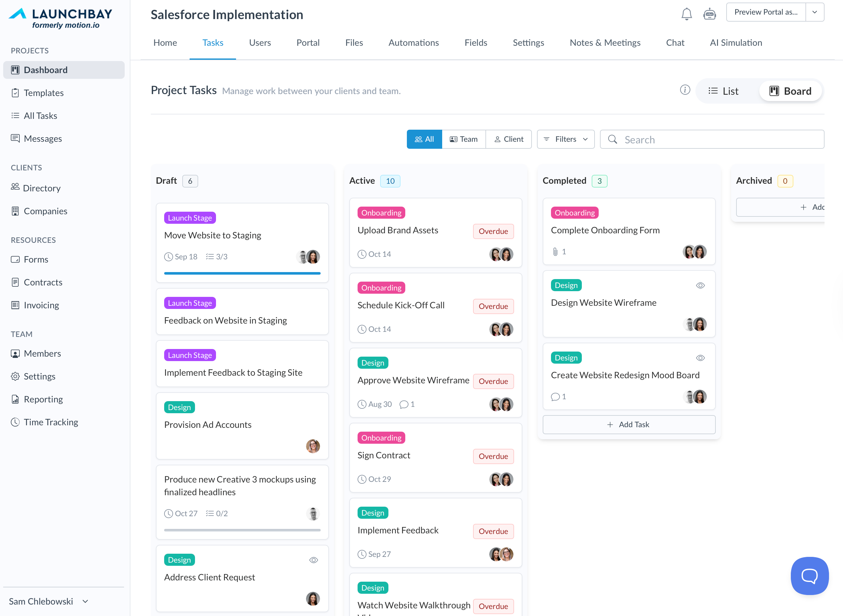
Task: Open the Notes & Meetings tab
Action: (x=605, y=43)
